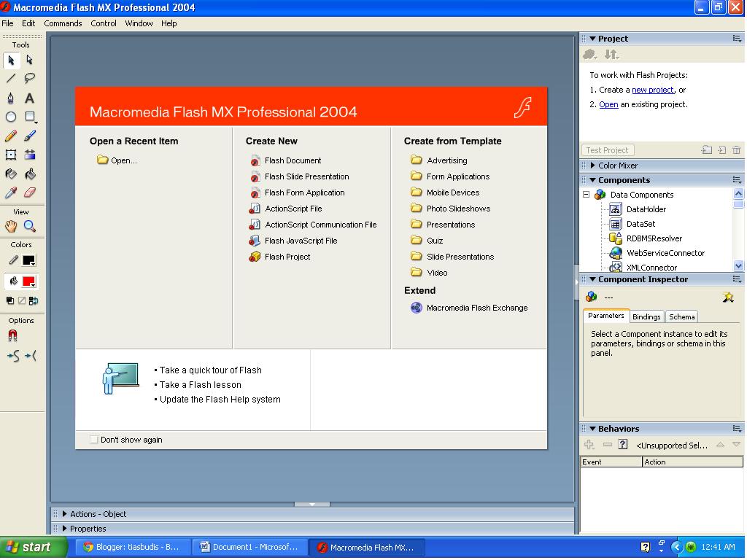This screenshot has width=747, height=560.
Task: Select the Eyedropper tool
Action: 11,192
